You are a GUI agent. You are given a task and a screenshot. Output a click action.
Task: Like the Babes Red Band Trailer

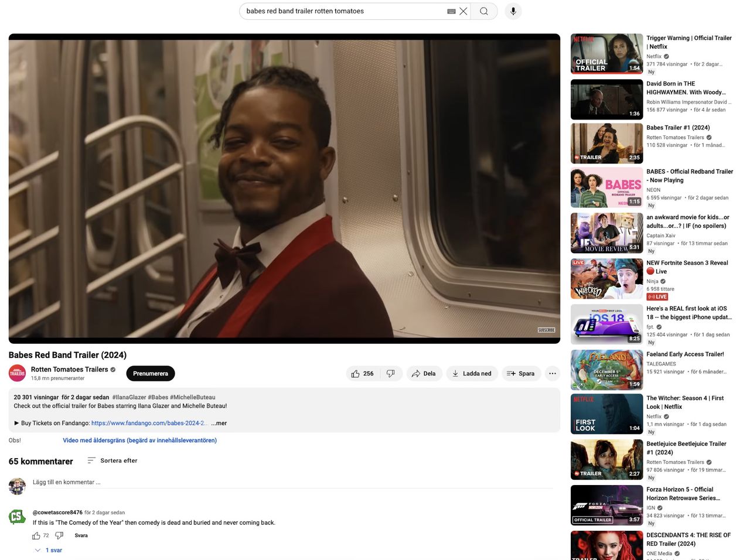tap(362, 374)
